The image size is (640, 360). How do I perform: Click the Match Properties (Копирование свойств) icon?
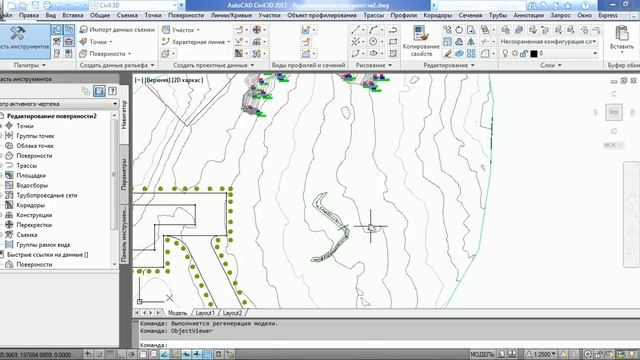(x=420, y=33)
